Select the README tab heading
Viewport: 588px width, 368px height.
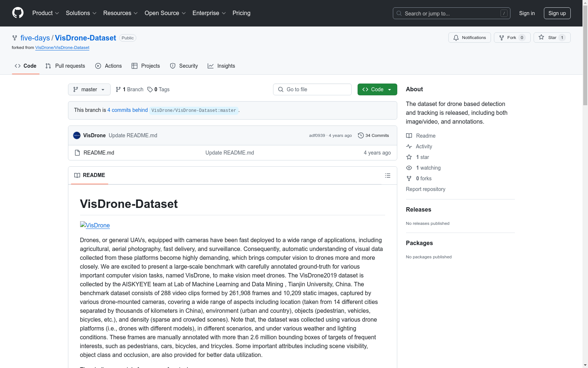pyautogui.click(x=90, y=175)
